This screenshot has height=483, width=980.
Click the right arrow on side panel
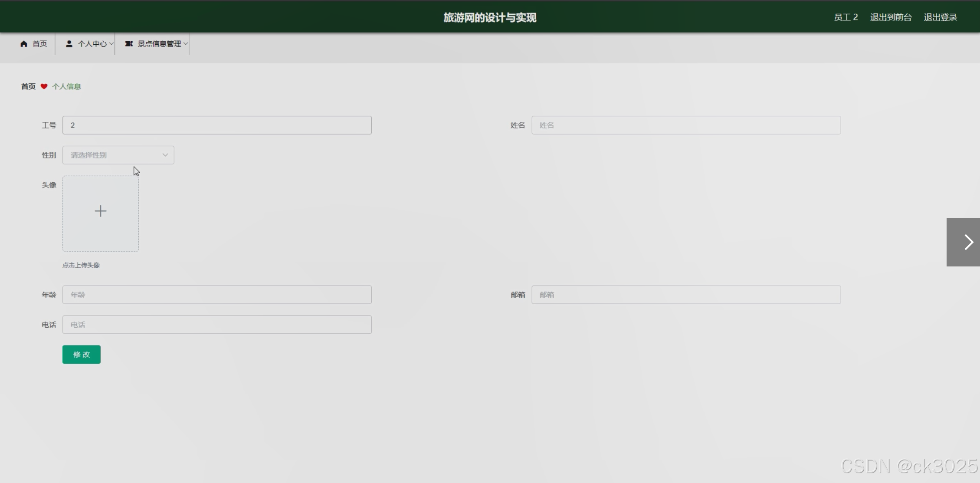tap(968, 242)
